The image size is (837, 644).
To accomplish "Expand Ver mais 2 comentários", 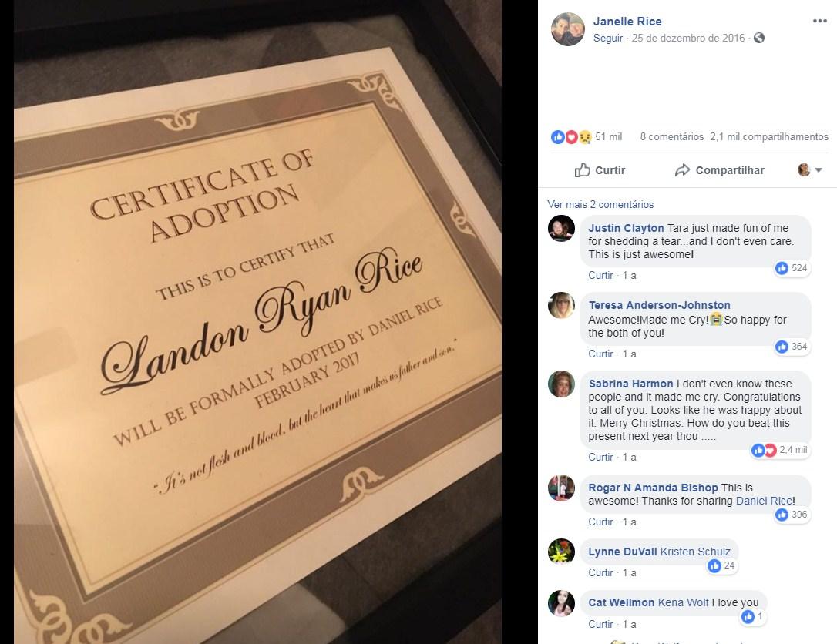I will 600,204.
